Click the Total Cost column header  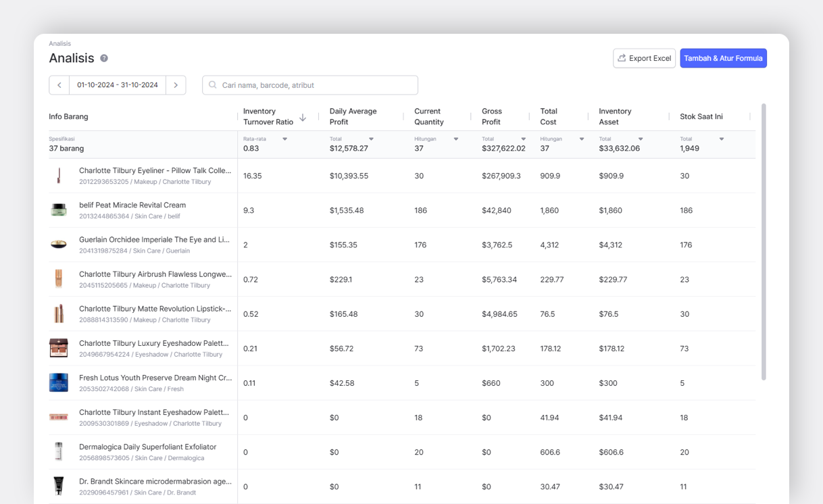tap(549, 116)
